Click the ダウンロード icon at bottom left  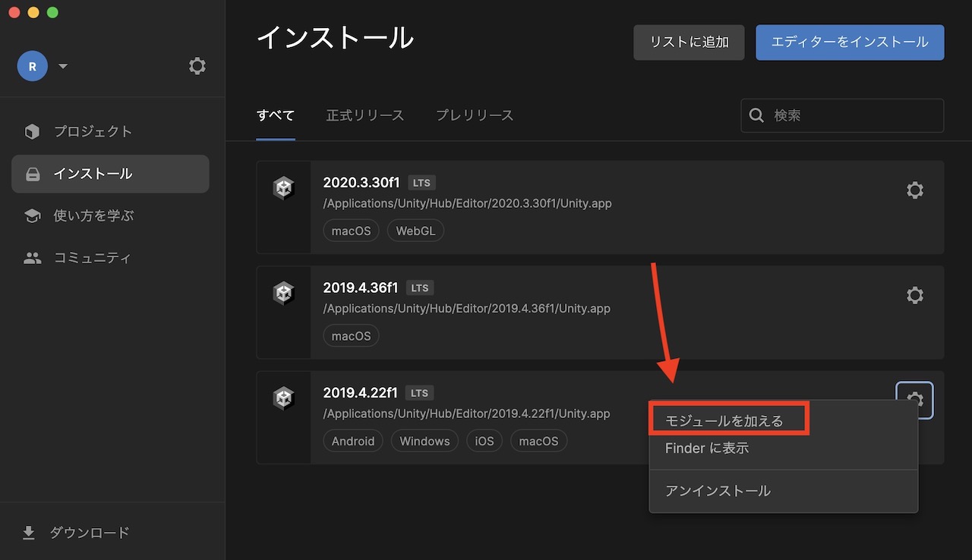(28, 532)
